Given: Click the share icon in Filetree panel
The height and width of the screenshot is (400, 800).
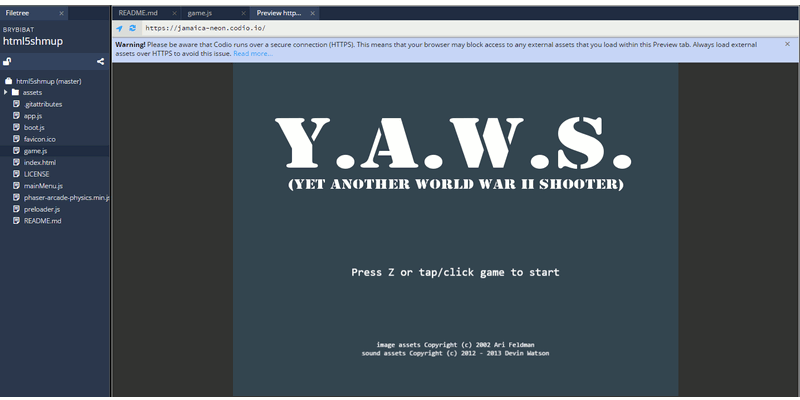Looking at the screenshot, I should [x=100, y=62].
